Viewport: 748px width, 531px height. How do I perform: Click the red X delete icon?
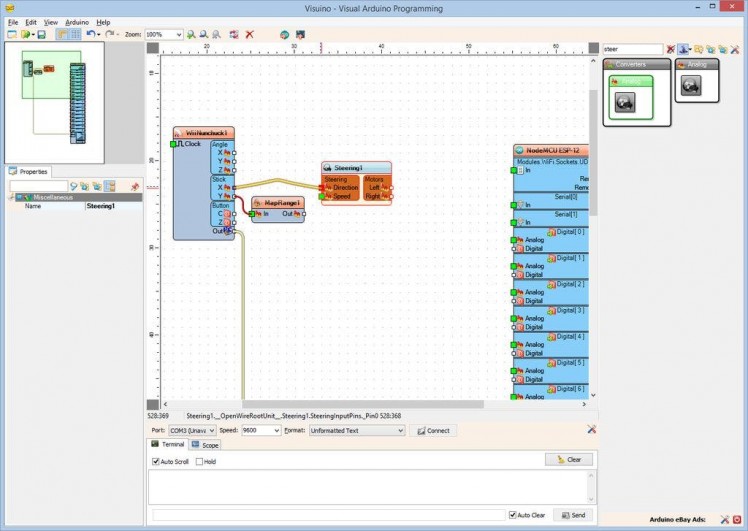(249, 34)
